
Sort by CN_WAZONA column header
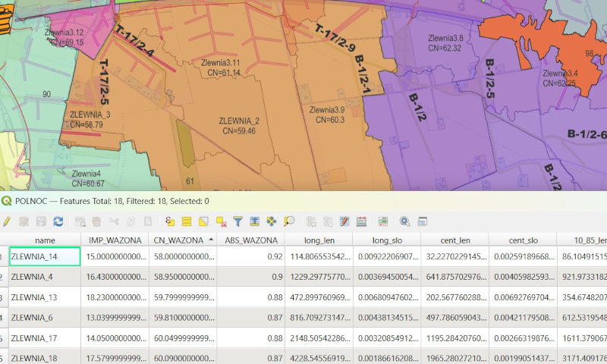coord(179,240)
